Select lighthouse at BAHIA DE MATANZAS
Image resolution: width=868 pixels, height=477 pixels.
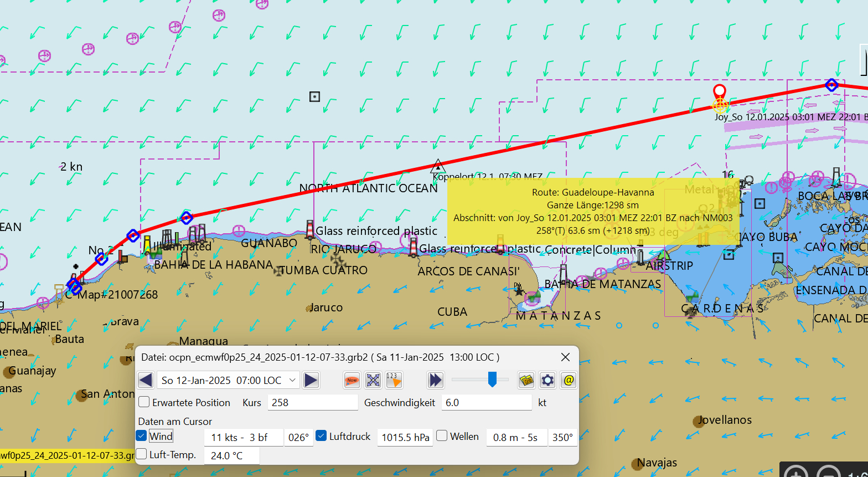point(563,274)
